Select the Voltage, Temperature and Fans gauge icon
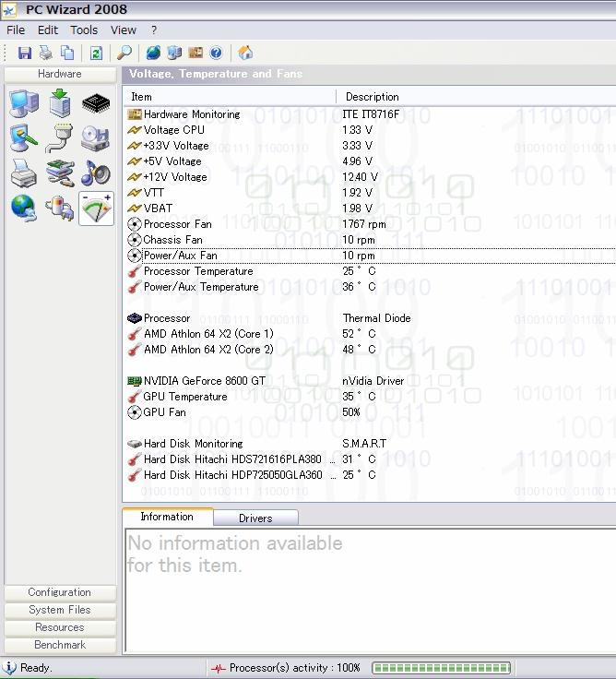This screenshot has height=679, width=616. (96, 208)
